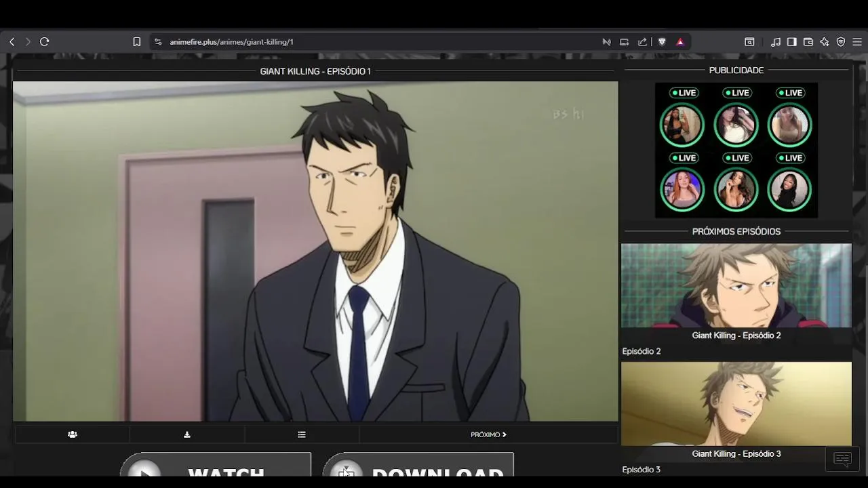This screenshot has width=868, height=488.
Task: Open Brave Rewards triangle icon
Action: [x=680, y=42]
